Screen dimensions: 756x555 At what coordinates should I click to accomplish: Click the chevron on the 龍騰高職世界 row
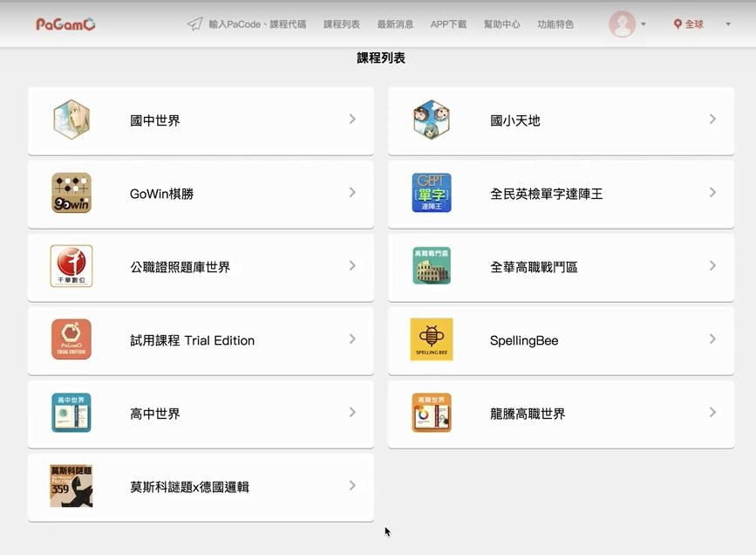click(x=712, y=413)
